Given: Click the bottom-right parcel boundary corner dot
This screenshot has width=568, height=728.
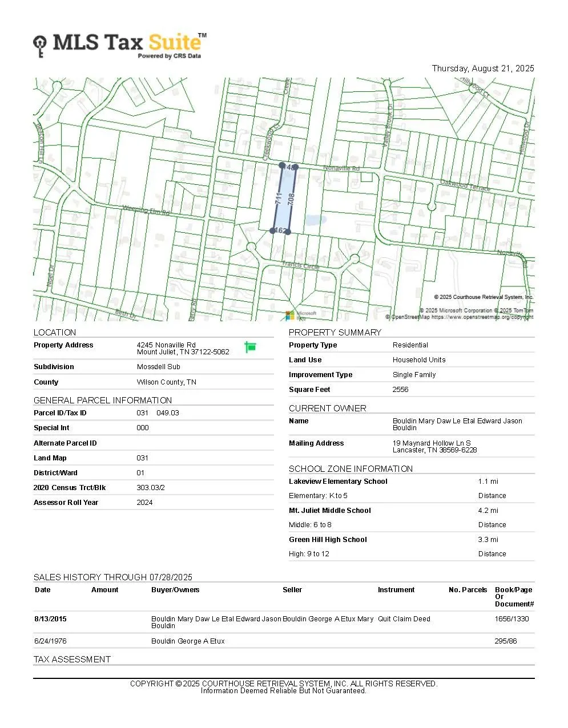Looking at the screenshot, I should coord(288,232).
